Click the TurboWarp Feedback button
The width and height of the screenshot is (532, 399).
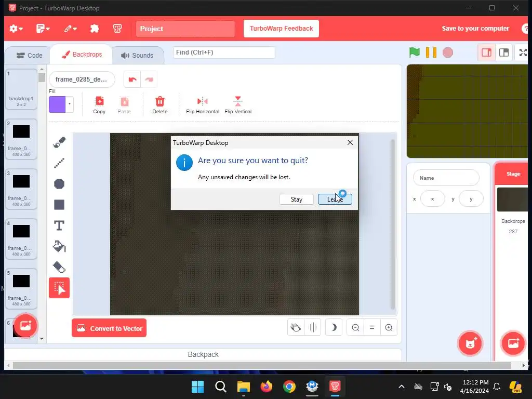pos(281,29)
